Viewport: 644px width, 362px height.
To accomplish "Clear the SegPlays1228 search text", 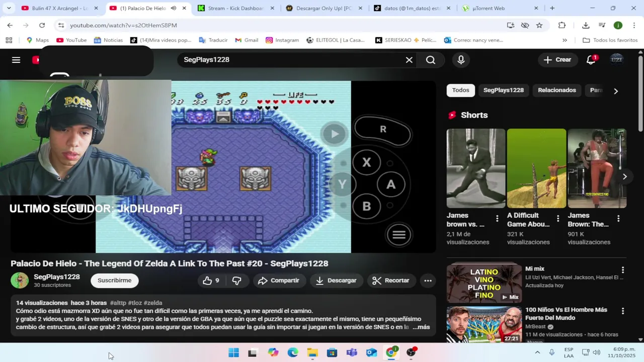I will 409,60.
